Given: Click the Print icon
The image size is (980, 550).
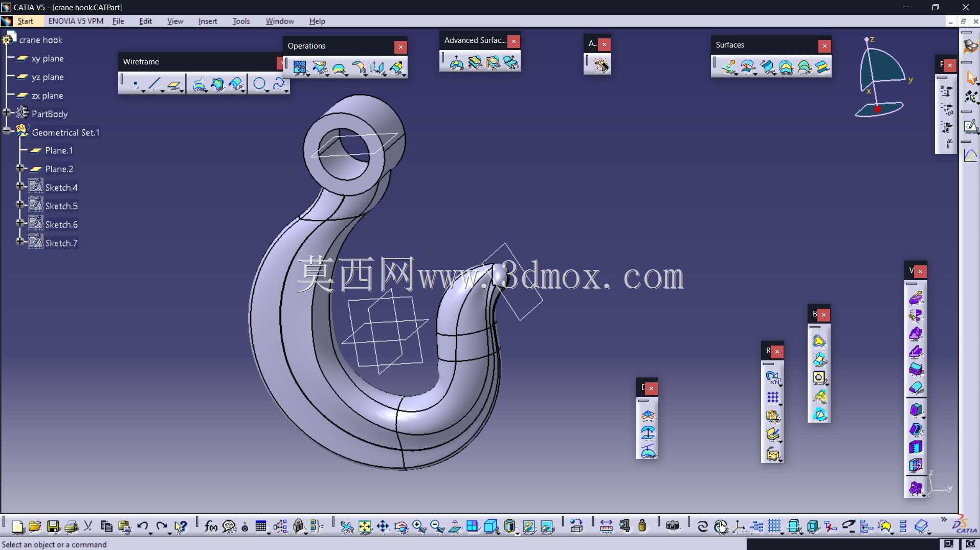Looking at the screenshot, I should pyautogui.click(x=72, y=526).
